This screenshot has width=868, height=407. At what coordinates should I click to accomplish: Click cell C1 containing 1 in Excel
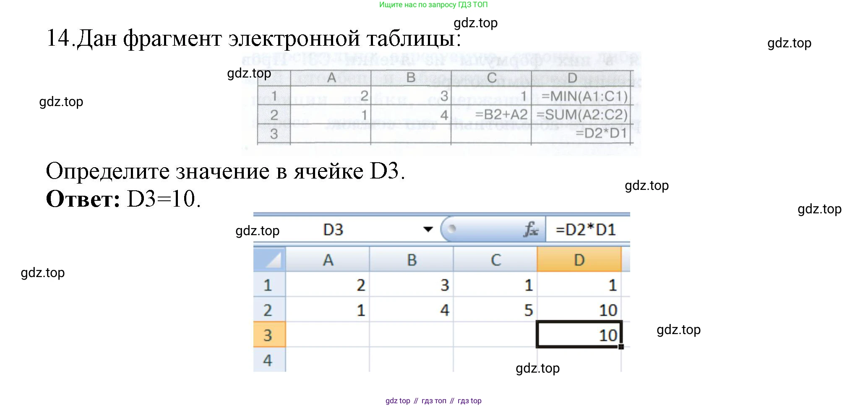tap(495, 285)
